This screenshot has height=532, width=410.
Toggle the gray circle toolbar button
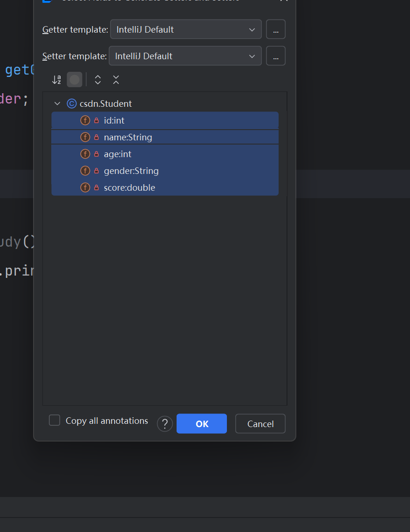click(x=75, y=80)
